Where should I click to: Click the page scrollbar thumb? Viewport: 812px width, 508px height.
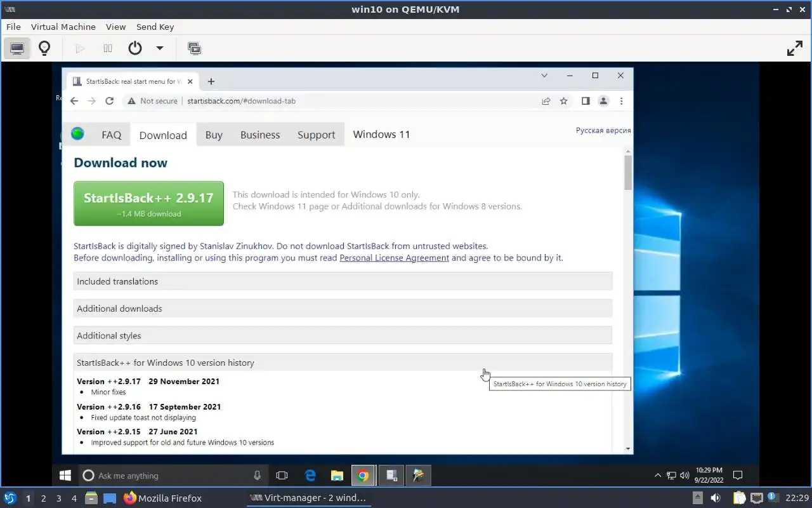(628, 173)
